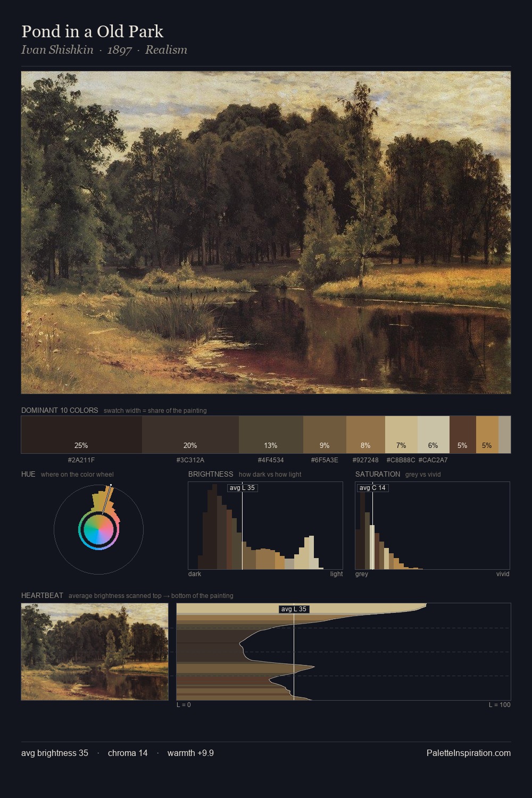Viewport: 532px width, 798px height.
Task: Click 'chroma 14' in the footer
Action: point(128,753)
